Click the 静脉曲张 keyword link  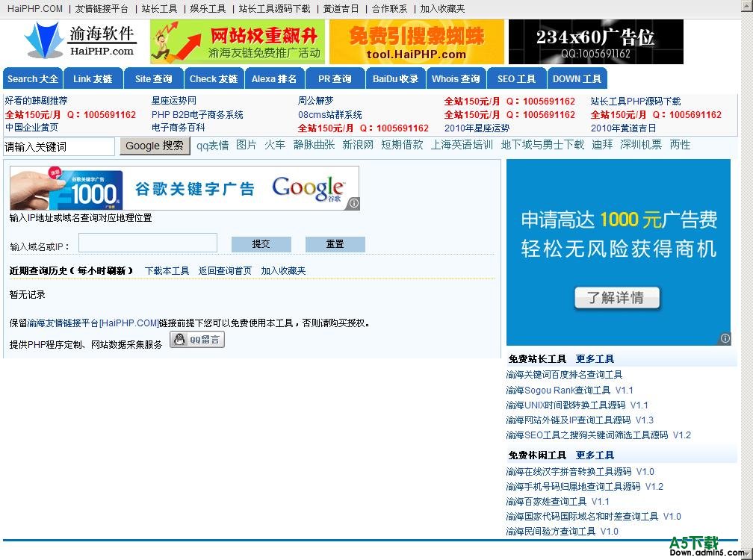(x=314, y=144)
